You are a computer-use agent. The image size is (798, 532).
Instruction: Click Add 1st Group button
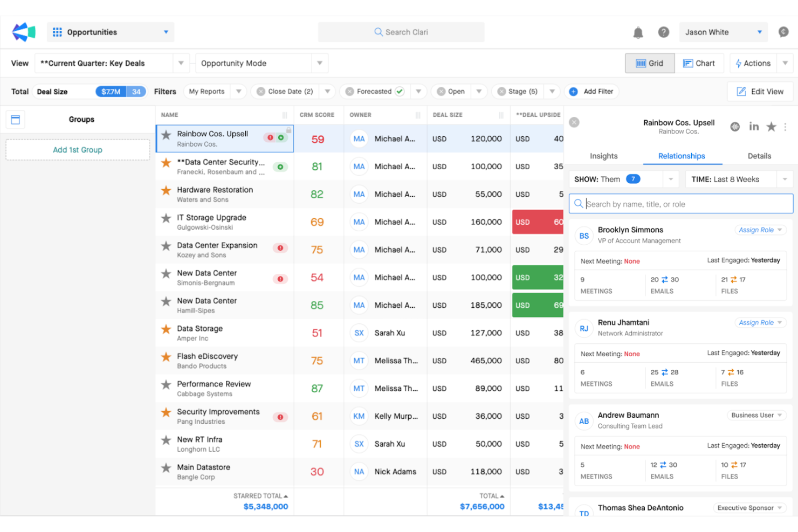pyautogui.click(x=78, y=150)
